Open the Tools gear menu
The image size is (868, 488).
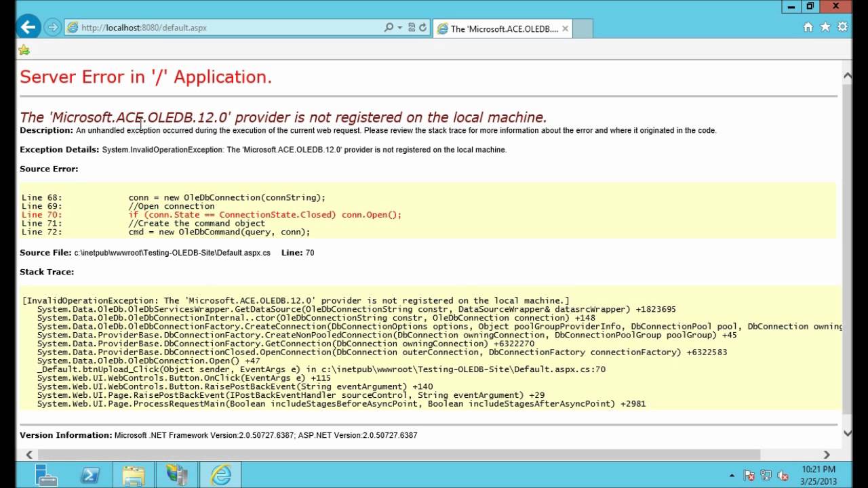pyautogui.click(x=842, y=27)
